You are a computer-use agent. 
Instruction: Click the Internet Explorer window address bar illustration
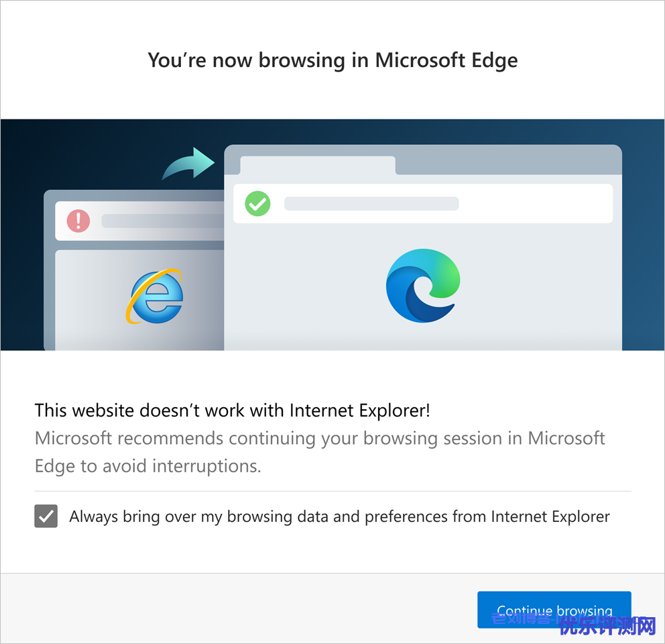tap(140, 221)
